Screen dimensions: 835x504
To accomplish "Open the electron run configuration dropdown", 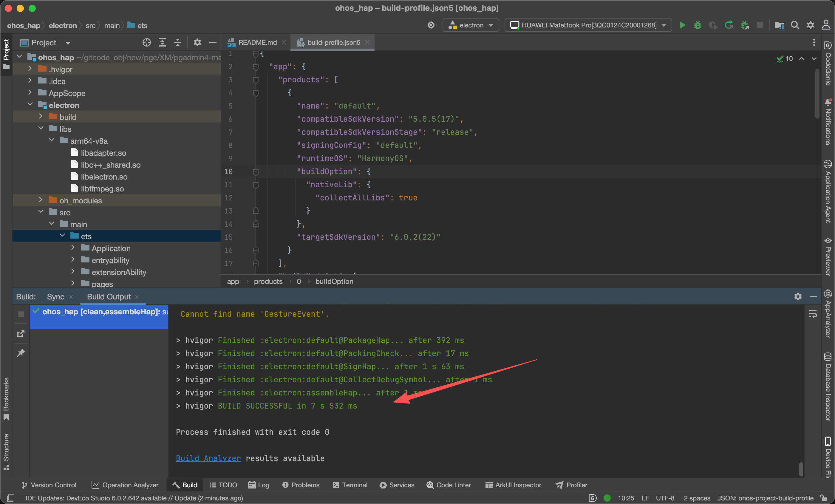I will (471, 25).
